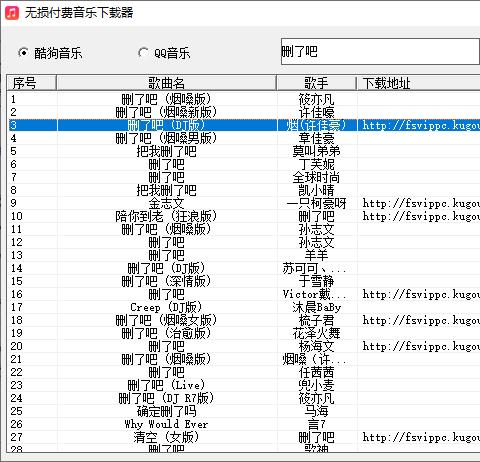Select singer 章佳豪 in row 4

316,138
